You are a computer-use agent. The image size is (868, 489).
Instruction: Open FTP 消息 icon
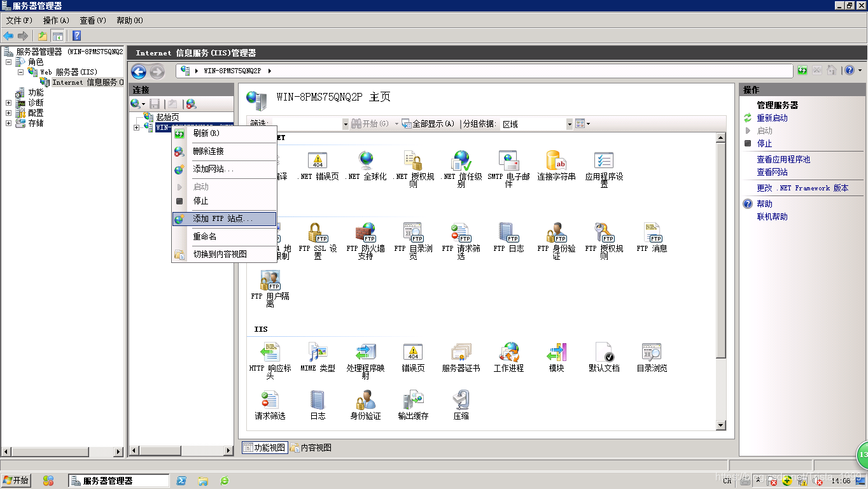[x=652, y=232]
